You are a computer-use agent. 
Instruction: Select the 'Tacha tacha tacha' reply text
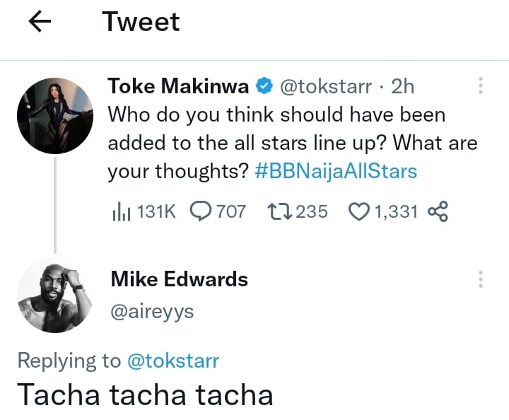click(145, 395)
